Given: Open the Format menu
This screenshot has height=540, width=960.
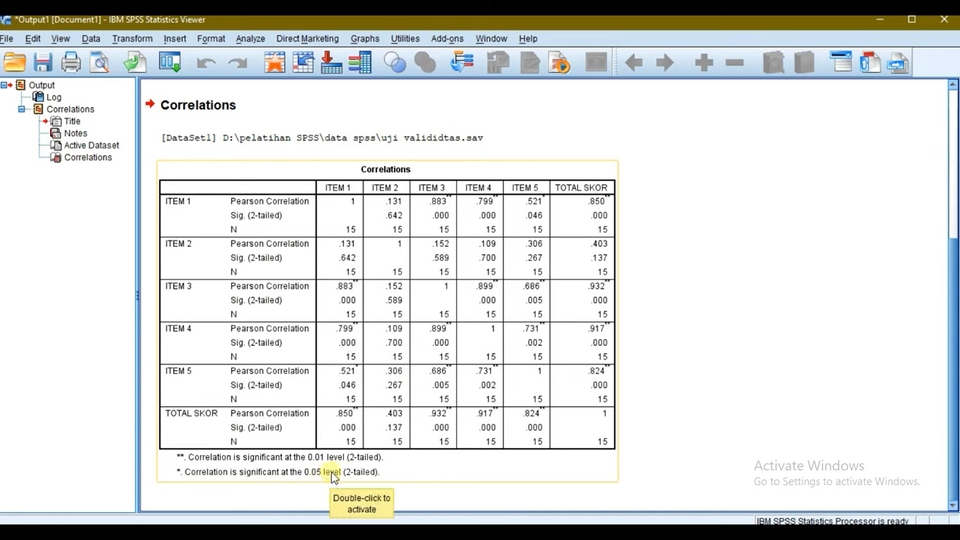Looking at the screenshot, I should 211,39.
